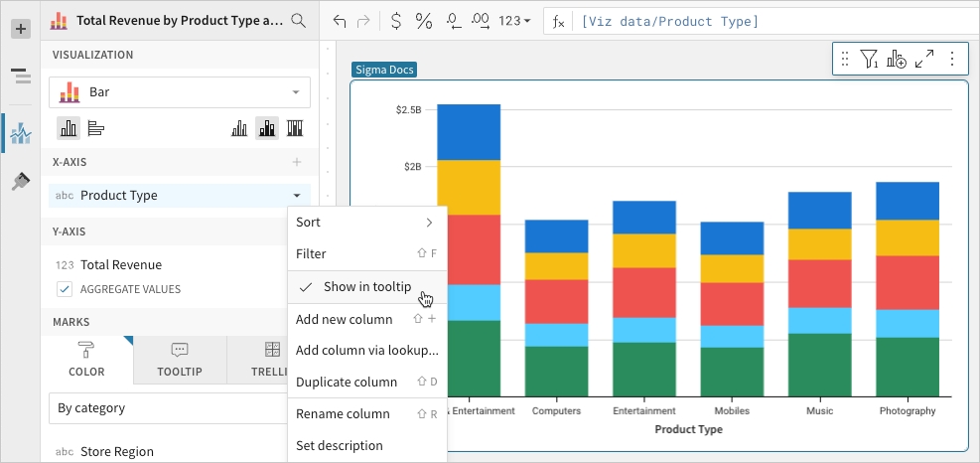The height and width of the screenshot is (463, 980).
Task: Click the formula bar input
Action: point(755,21)
